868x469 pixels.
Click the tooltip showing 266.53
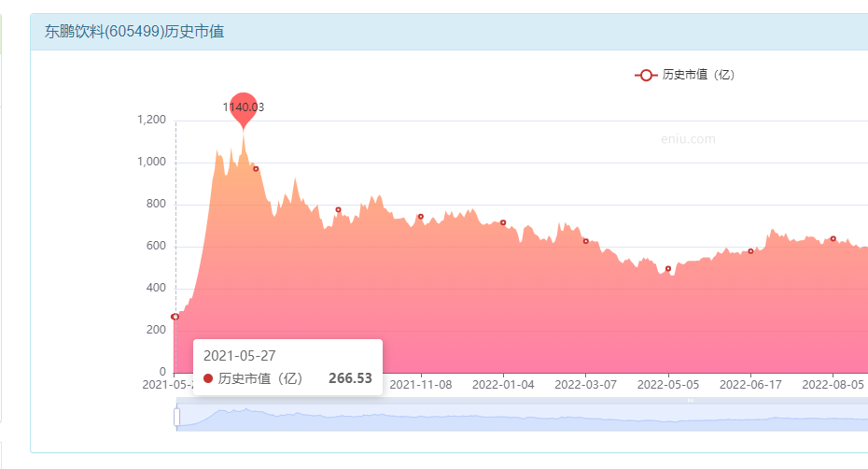pos(287,367)
